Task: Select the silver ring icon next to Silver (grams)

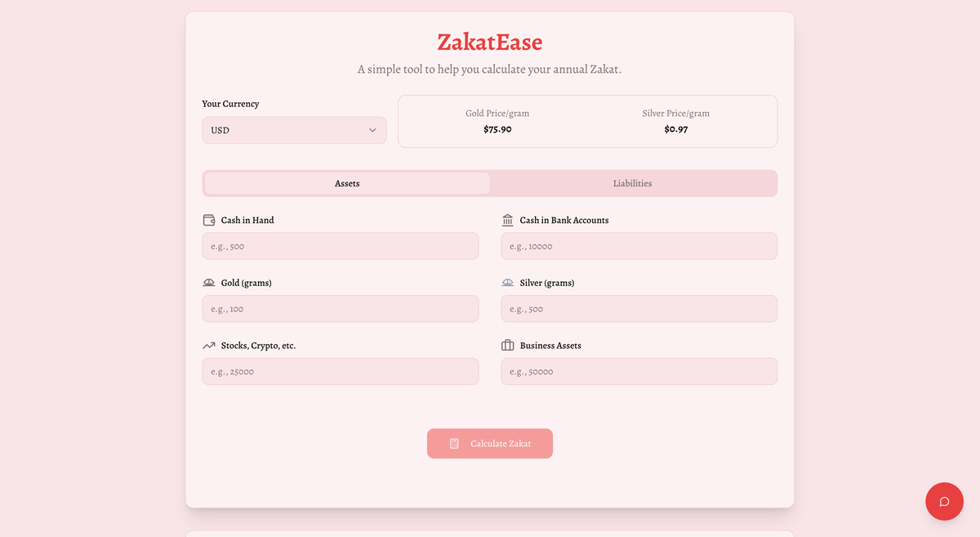Action: point(507,282)
